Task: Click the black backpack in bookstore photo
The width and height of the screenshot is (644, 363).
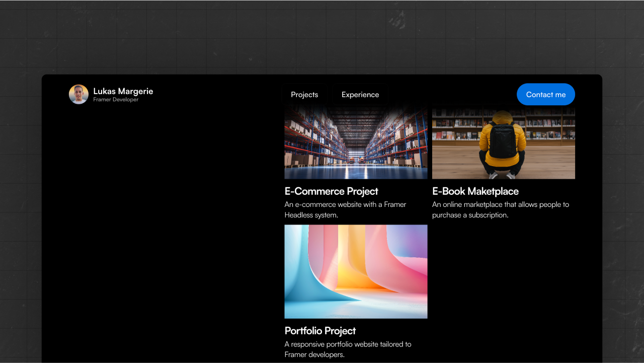Action: click(503, 139)
